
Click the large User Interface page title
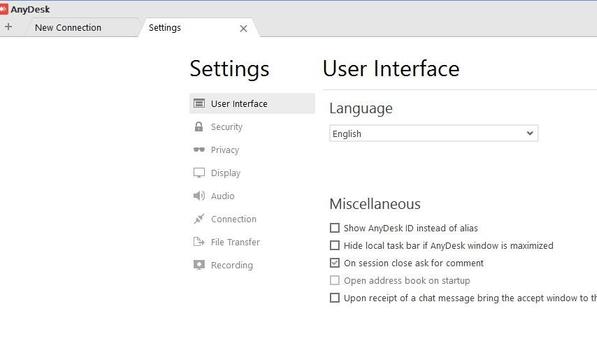point(391,68)
